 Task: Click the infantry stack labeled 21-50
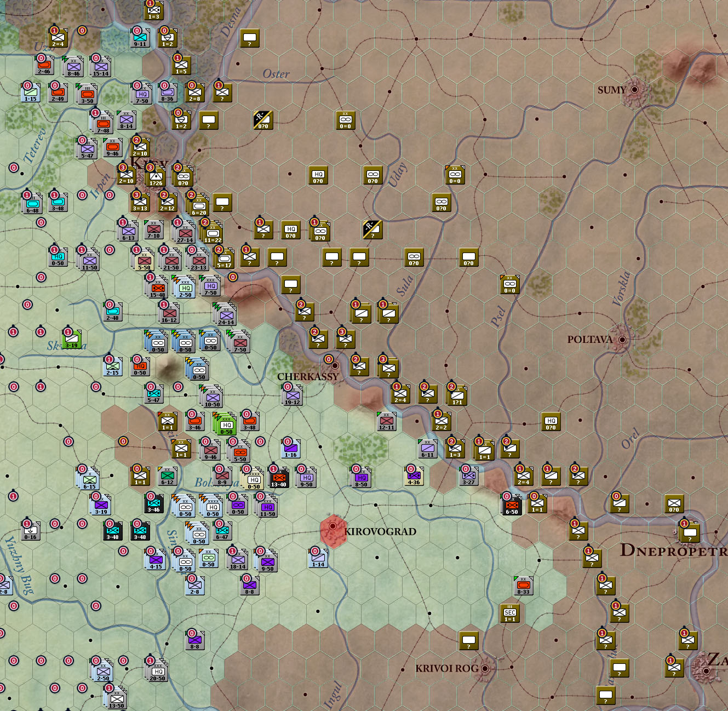tap(171, 259)
